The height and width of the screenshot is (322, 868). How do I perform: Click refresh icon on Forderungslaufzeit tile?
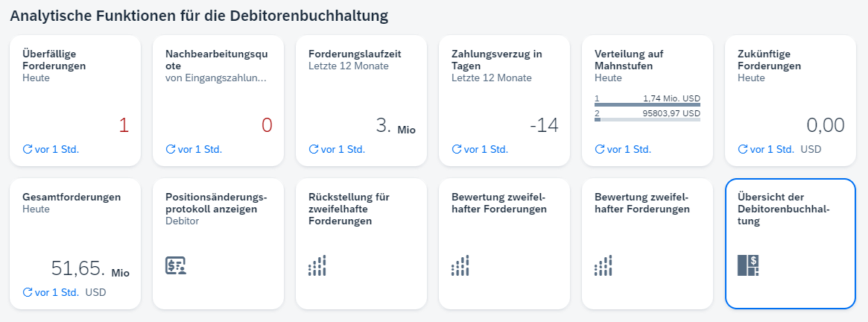(x=314, y=149)
